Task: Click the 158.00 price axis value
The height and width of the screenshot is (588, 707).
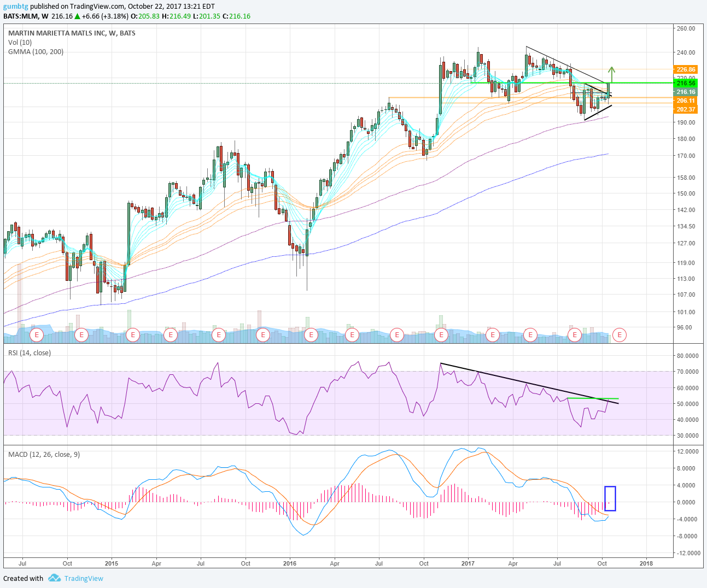Action: [686, 178]
